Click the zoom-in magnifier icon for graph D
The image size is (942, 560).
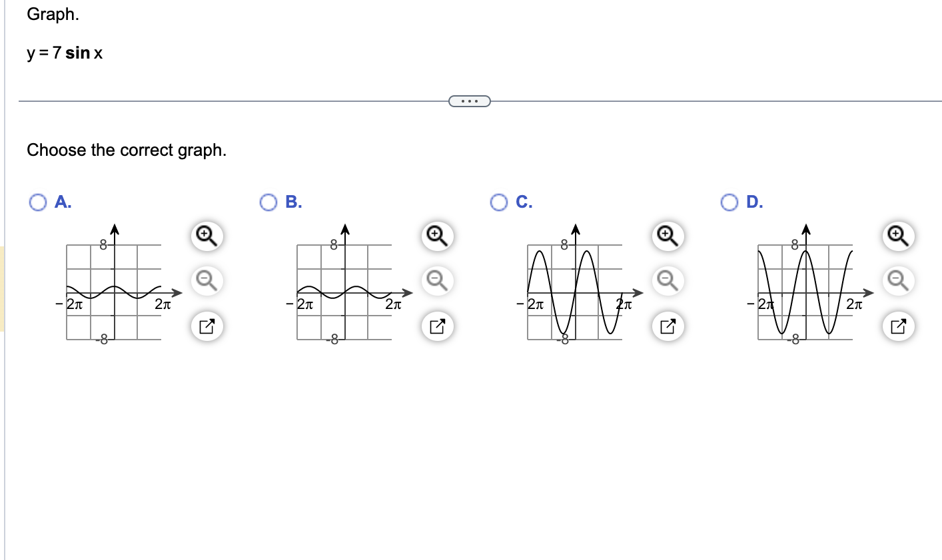pos(897,236)
